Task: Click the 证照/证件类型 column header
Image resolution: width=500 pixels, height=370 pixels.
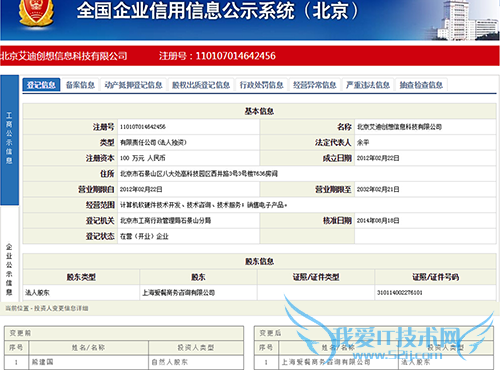Action: point(316,277)
